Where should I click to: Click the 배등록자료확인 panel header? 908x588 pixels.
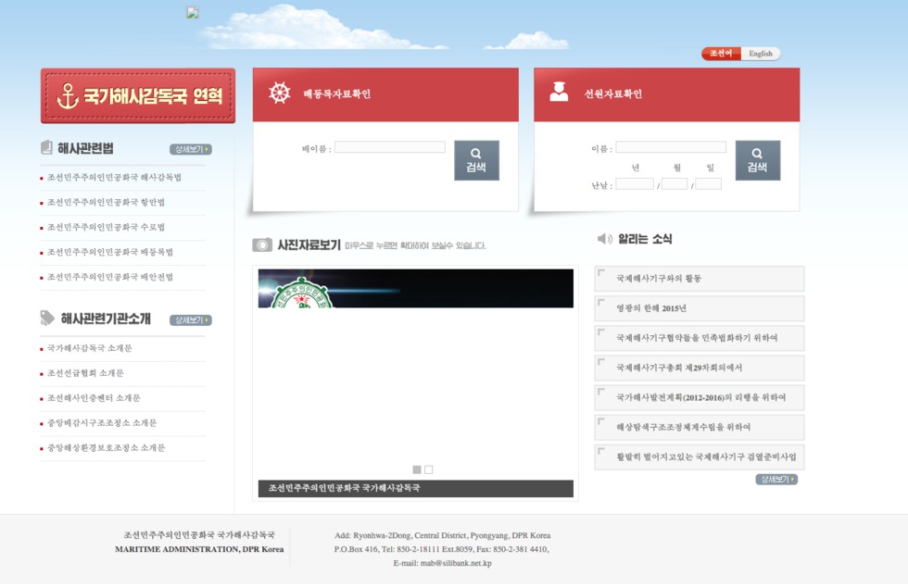coord(385,94)
